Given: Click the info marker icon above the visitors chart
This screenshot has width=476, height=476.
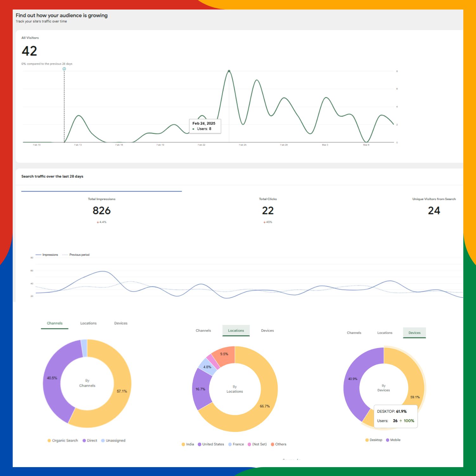Looking at the screenshot, I should point(64,69).
